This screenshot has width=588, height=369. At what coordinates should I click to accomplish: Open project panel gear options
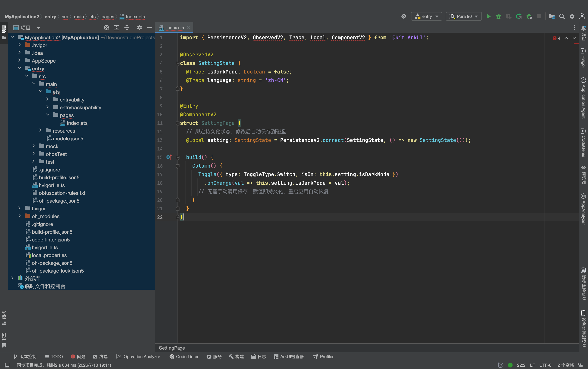click(139, 28)
